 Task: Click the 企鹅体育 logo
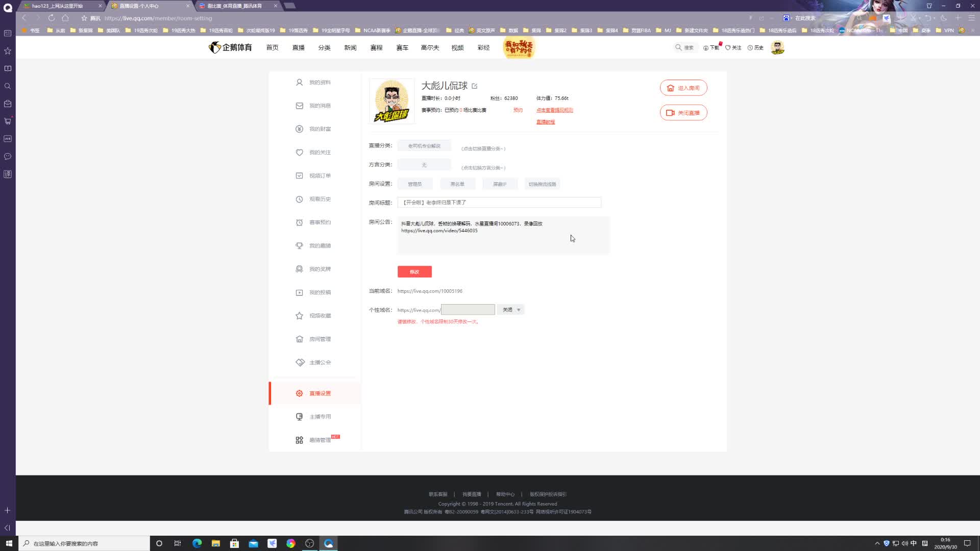coord(230,47)
